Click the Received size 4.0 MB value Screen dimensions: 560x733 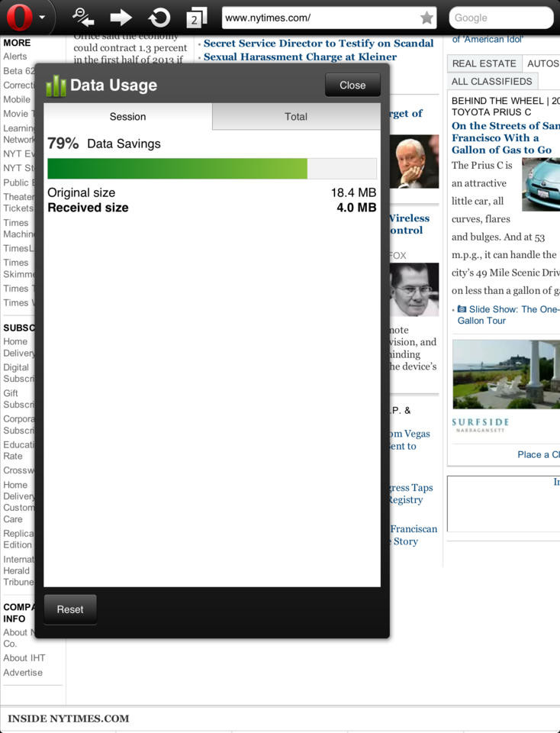[356, 208]
